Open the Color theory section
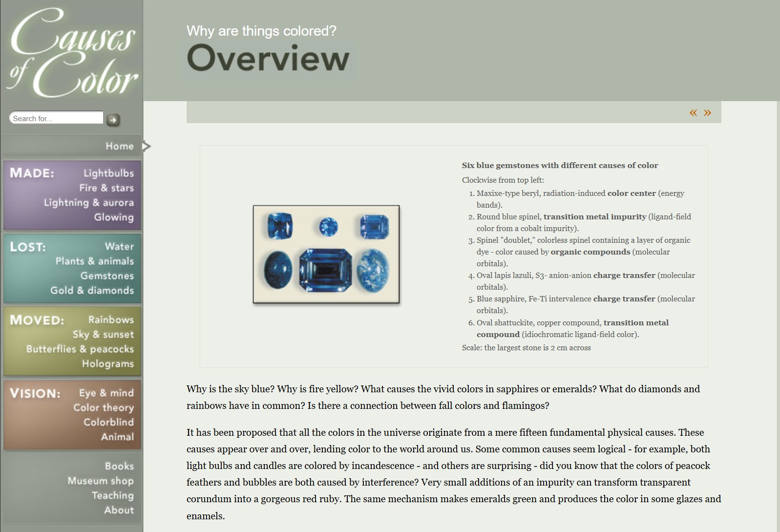The width and height of the screenshot is (780, 532). (x=104, y=407)
